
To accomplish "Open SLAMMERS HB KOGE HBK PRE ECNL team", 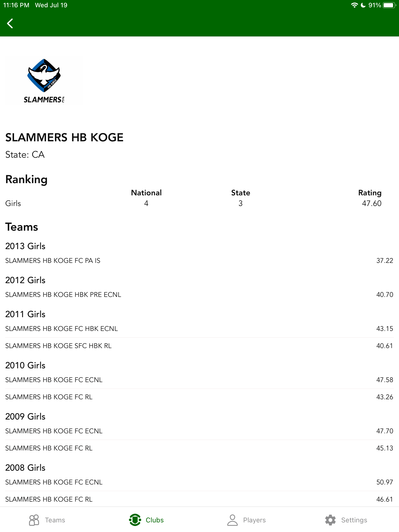I will coord(63,295).
